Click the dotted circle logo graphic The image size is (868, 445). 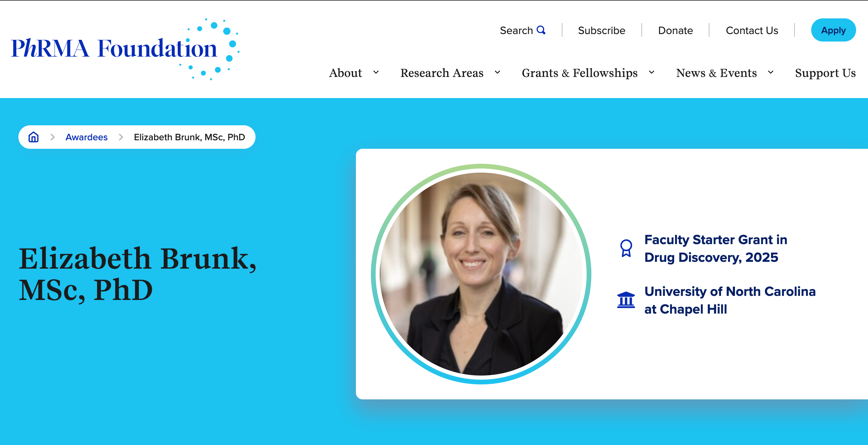(211, 49)
